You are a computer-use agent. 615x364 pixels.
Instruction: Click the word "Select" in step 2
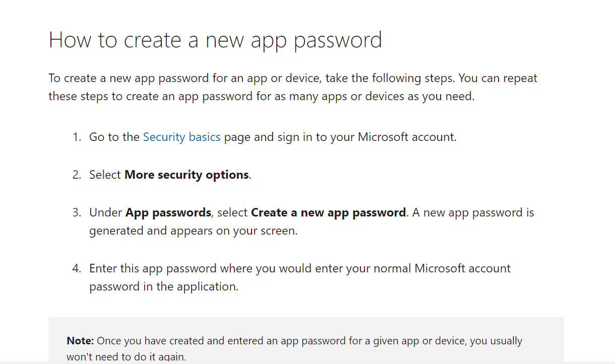105,175
